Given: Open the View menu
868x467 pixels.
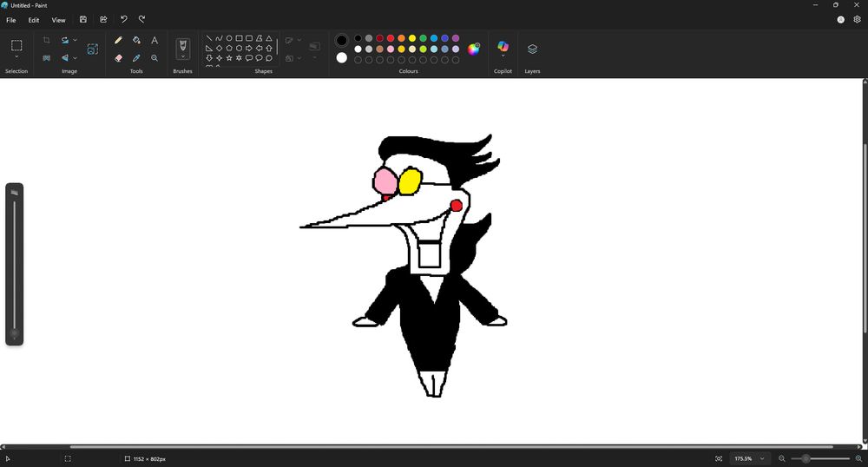Looking at the screenshot, I should tap(58, 20).
